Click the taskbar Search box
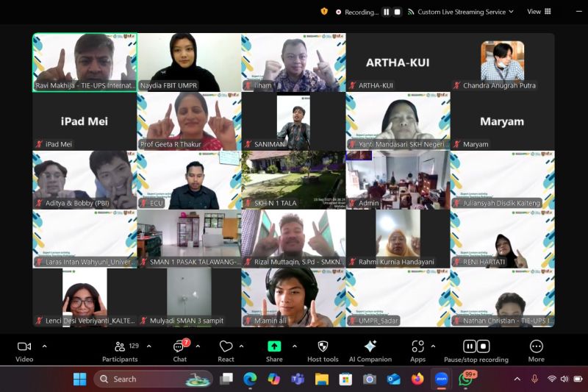 [x=153, y=379]
